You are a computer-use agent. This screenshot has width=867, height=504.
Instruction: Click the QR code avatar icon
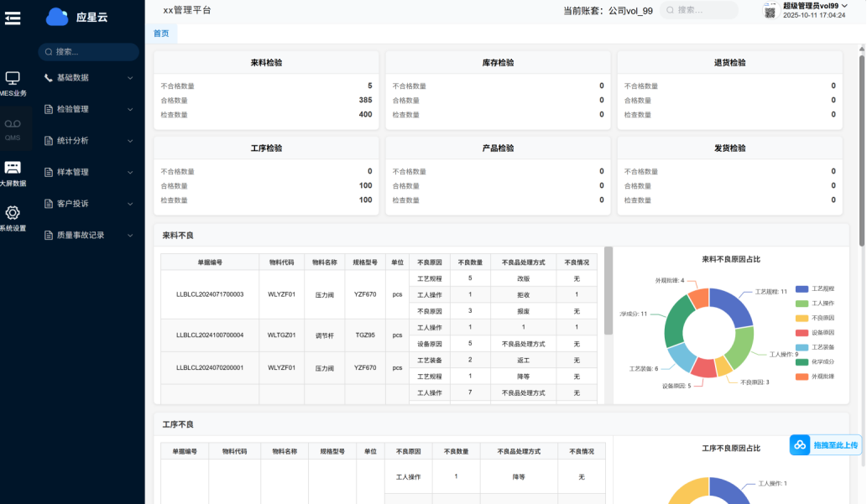click(x=770, y=10)
